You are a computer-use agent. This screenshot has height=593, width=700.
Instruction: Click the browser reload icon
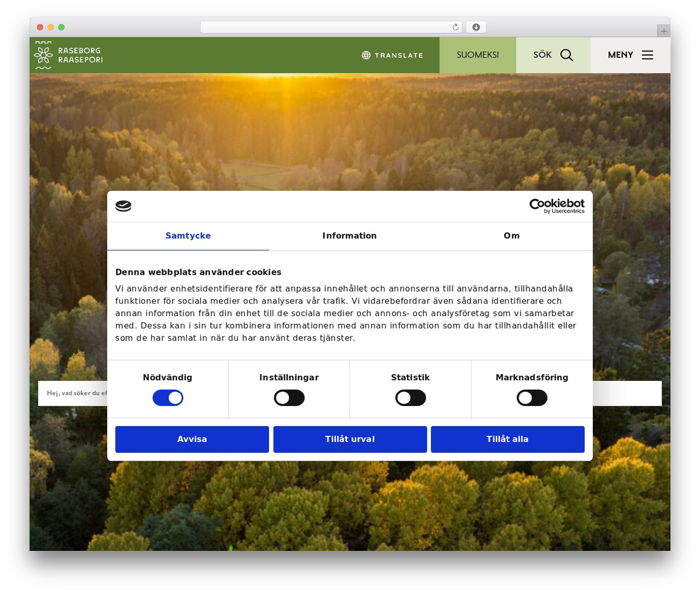(456, 27)
